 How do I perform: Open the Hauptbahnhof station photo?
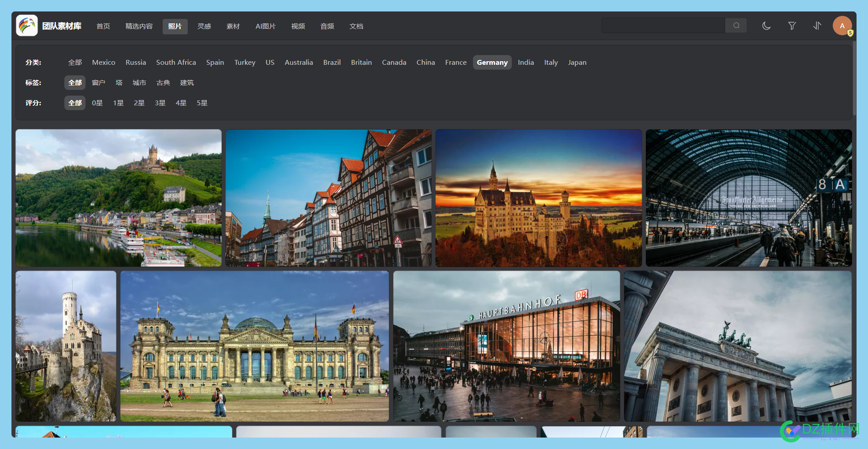click(x=507, y=346)
